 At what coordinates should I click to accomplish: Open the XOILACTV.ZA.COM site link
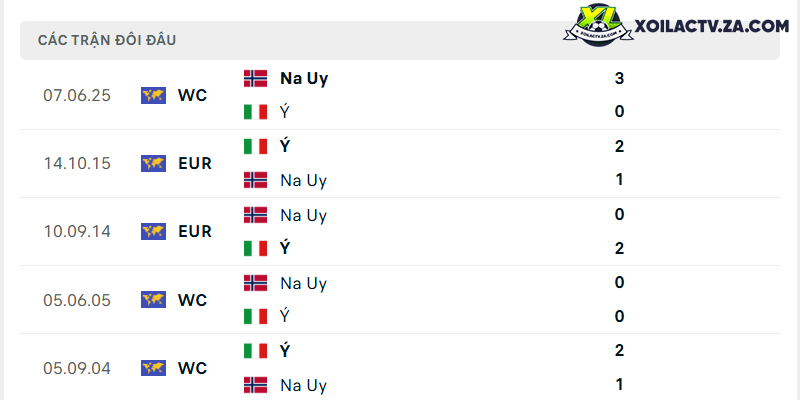712,26
